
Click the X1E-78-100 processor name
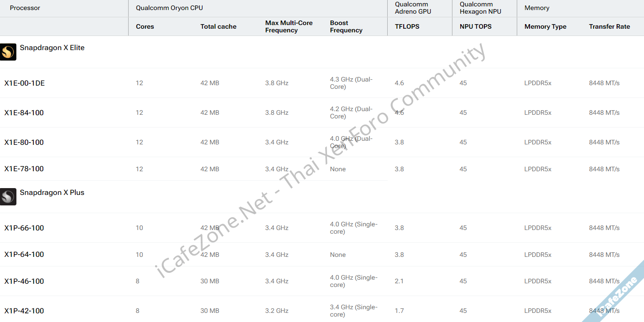24,169
